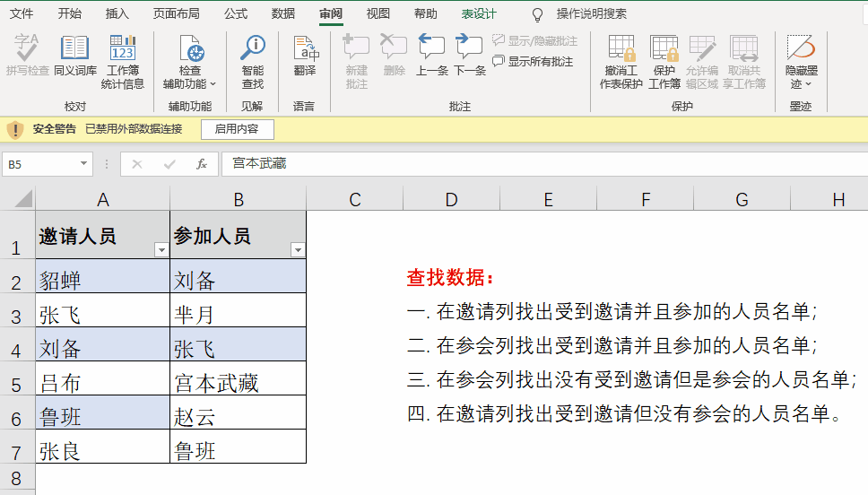868x495 pixels.
Task: Expand the Name Box dropdown arrow
Action: pyautogui.click(x=84, y=164)
